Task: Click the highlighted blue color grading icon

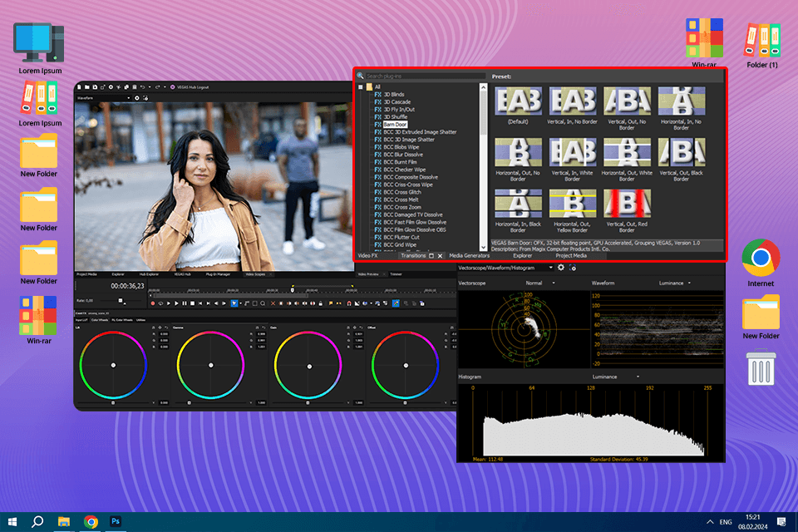Action: point(396,303)
